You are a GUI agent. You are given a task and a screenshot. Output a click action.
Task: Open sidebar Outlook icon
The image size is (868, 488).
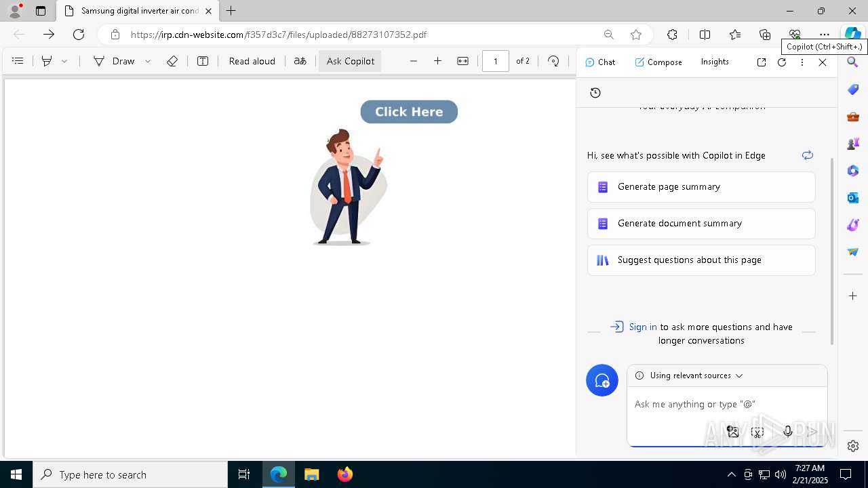[x=853, y=198]
